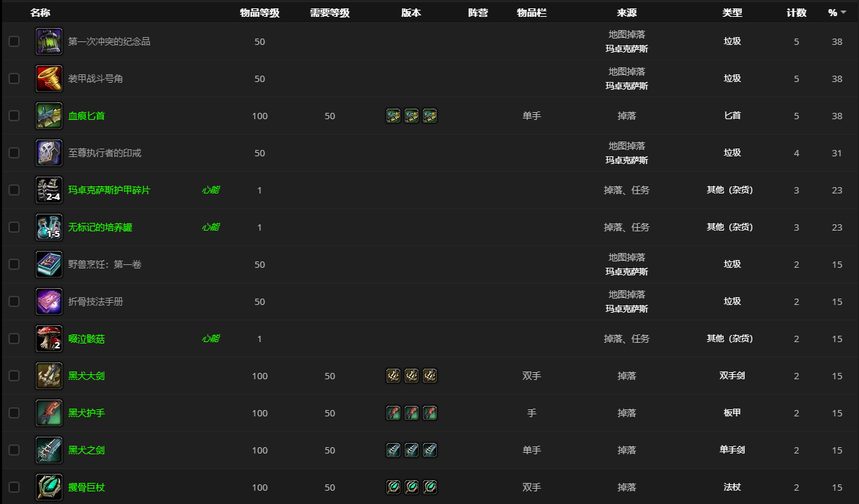Image resolution: width=859 pixels, height=504 pixels.
Task: Click first version icon in 血痕匕首 row
Action: coord(393,116)
